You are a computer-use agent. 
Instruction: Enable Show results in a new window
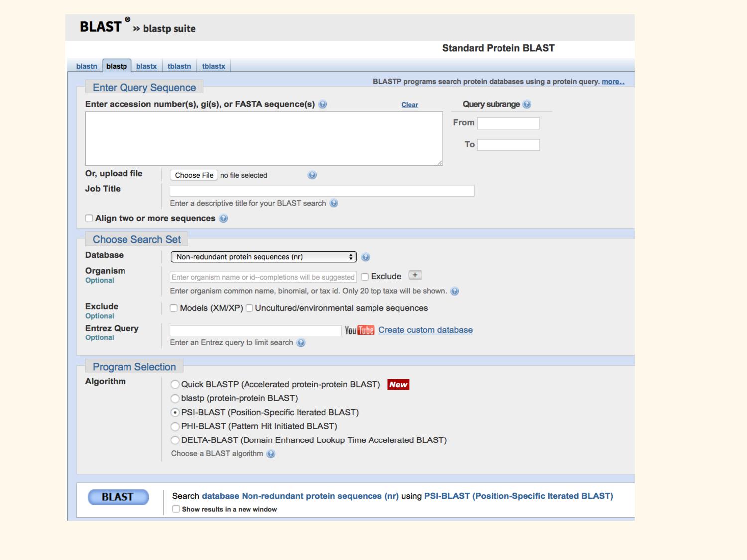pos(176,509)
